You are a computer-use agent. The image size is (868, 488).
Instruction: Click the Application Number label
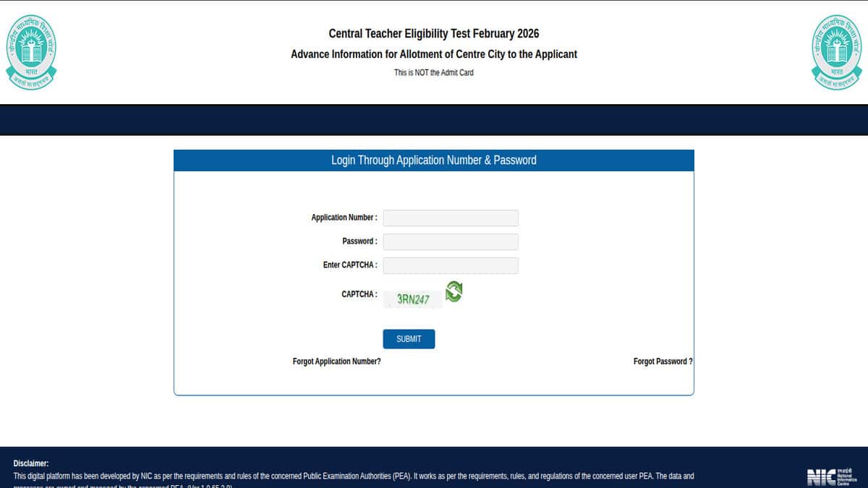click(x=344, y=218)
